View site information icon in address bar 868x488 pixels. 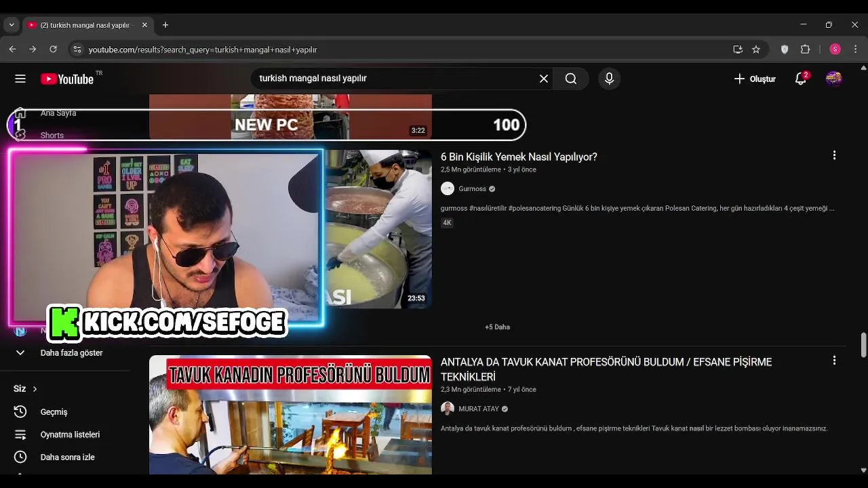(77, 49)
